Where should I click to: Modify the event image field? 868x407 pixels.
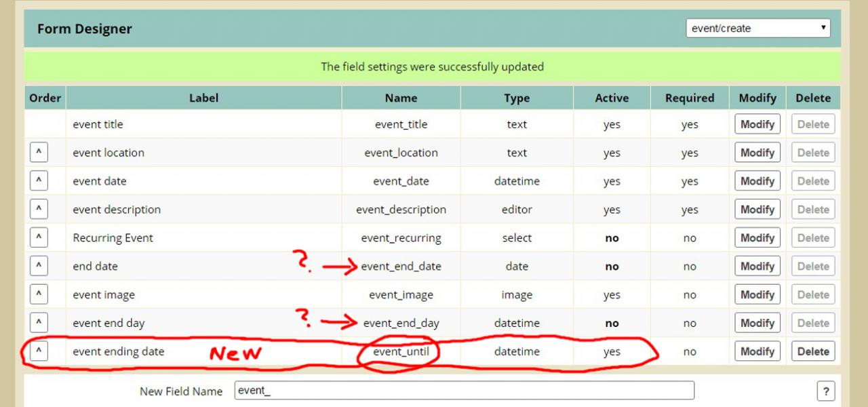(757, 295)
